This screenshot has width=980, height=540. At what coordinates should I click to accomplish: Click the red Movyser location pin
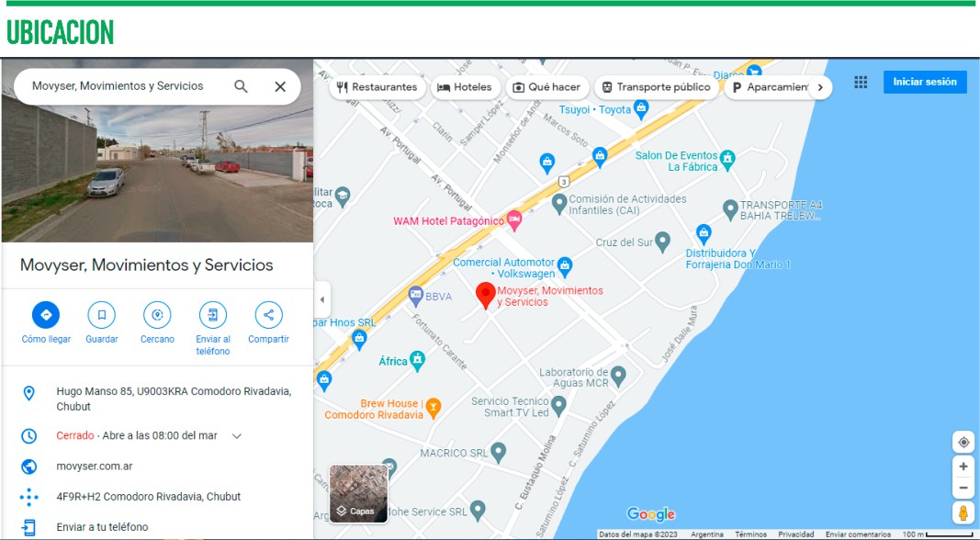pyautogui.click(x=486, y=296)
